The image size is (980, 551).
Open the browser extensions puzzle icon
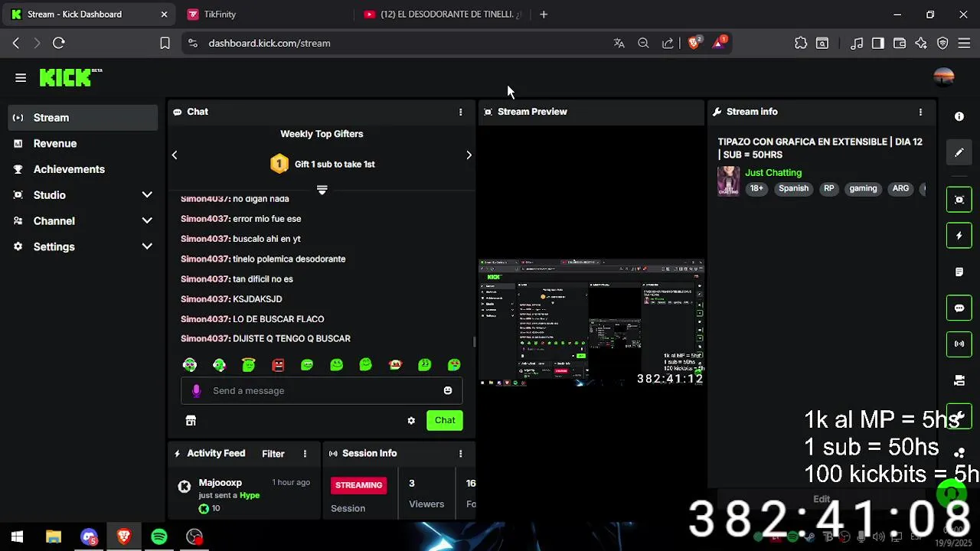801,44
